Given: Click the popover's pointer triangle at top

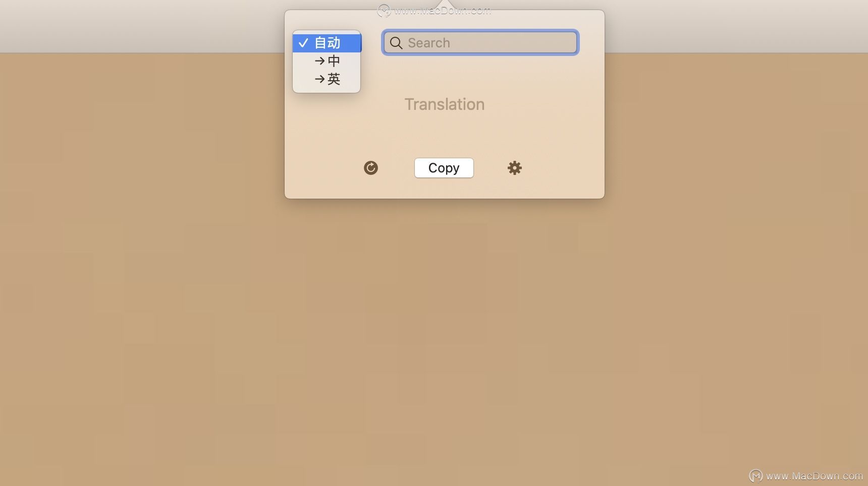Looking at the screenshot, I should (x=445, y=5).
